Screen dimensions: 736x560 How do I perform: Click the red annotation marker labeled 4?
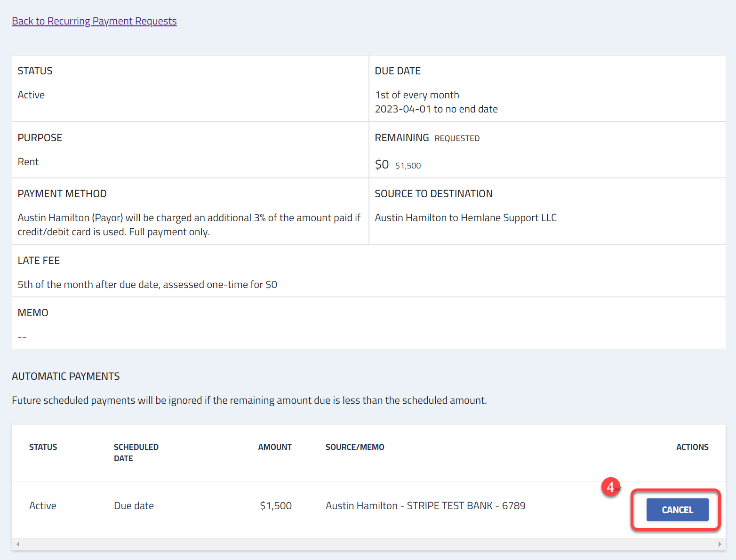pos(611,488)
